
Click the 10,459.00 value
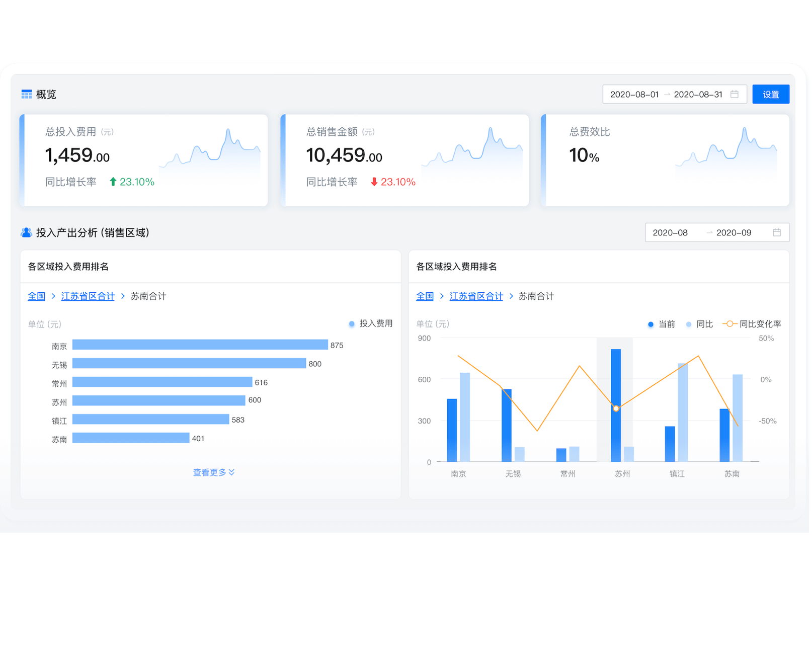[x=344, y=155]
